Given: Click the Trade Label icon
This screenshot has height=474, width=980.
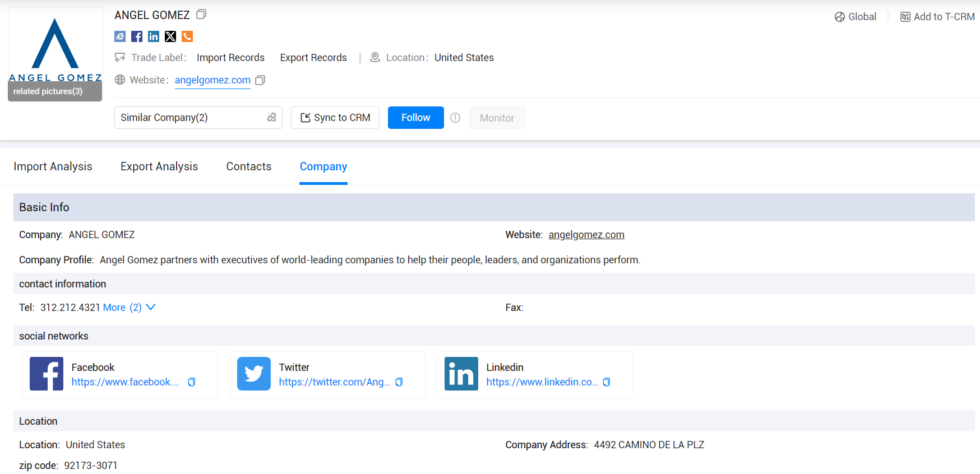Looking at the screenshot, I should click(120, 57).
